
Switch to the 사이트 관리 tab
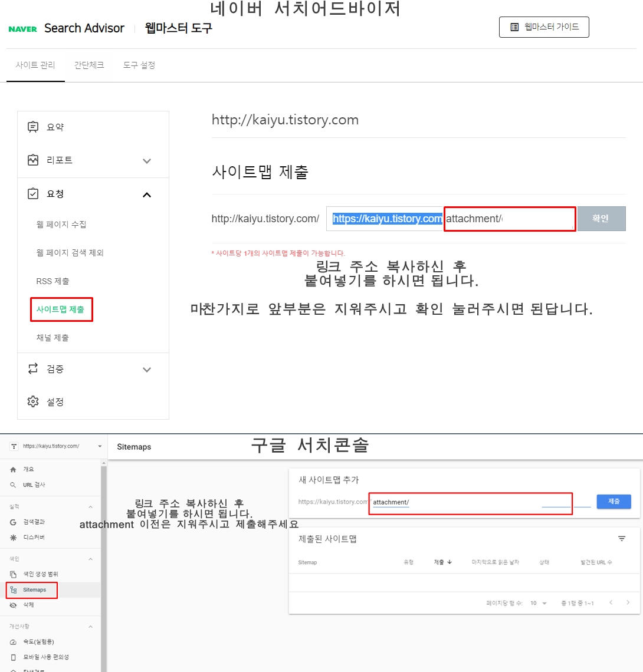click(x=35, y=65)
